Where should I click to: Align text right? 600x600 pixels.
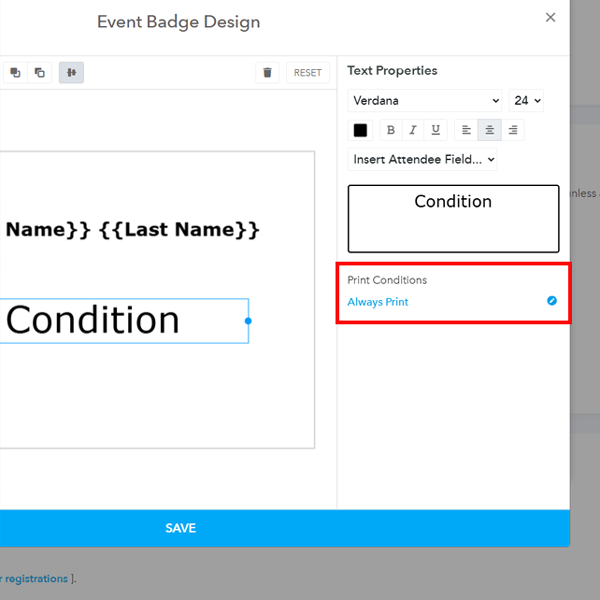click(512, 130)
